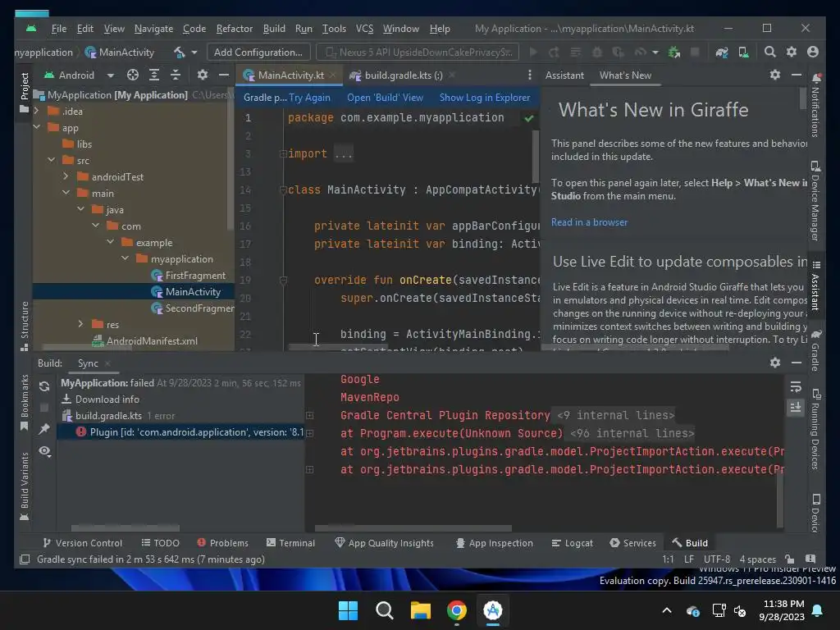Select the Plugin com.android.application error row
Viewport: 840px width, 630px height.
(x=181, y=431)
